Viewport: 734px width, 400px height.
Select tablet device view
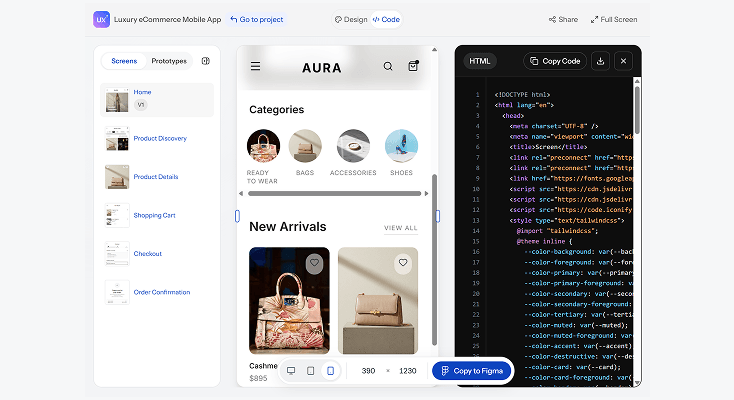click(310, 371)
